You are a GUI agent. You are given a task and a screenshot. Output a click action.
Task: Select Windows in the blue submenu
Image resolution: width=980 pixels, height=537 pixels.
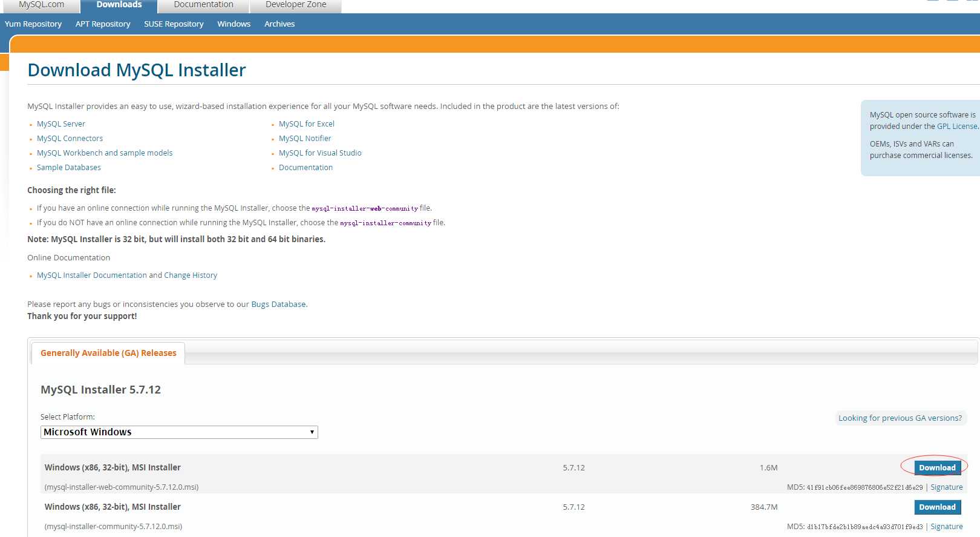click(234, 24)
